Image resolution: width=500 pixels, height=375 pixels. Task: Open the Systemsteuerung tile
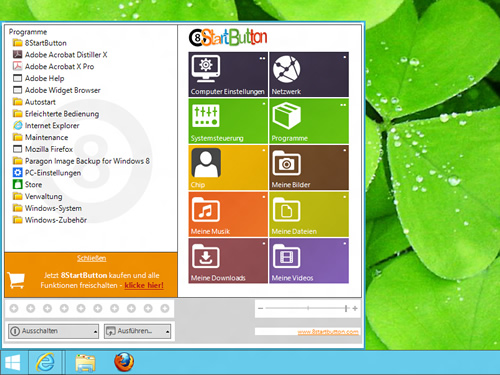(x=228, y=121)
